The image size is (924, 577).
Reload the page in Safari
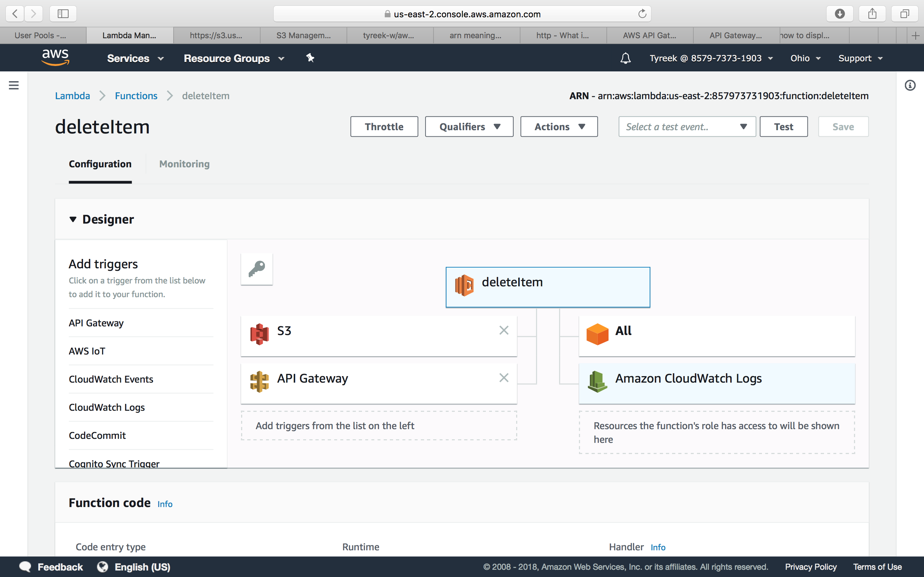click(x=642, y=14)
